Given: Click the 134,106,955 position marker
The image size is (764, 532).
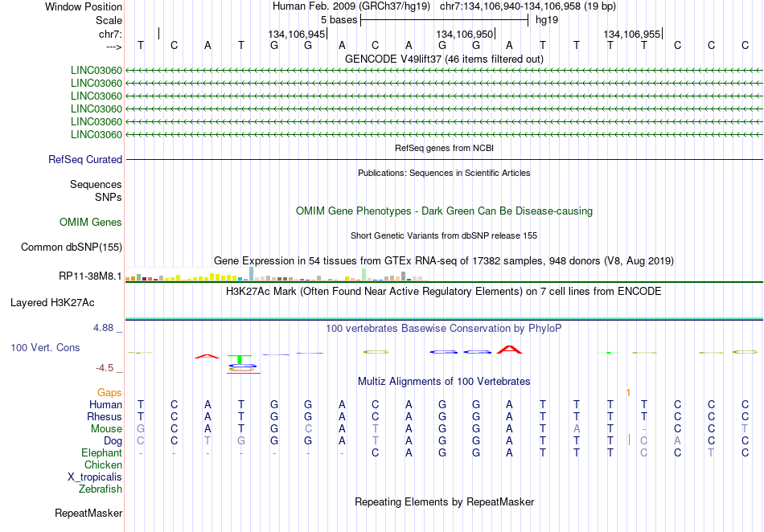Looking at the screenshot, I should click(632, 34).
